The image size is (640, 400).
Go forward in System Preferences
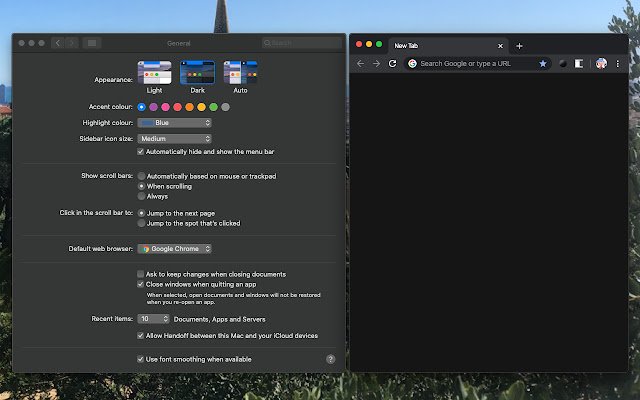coord(72,43)
